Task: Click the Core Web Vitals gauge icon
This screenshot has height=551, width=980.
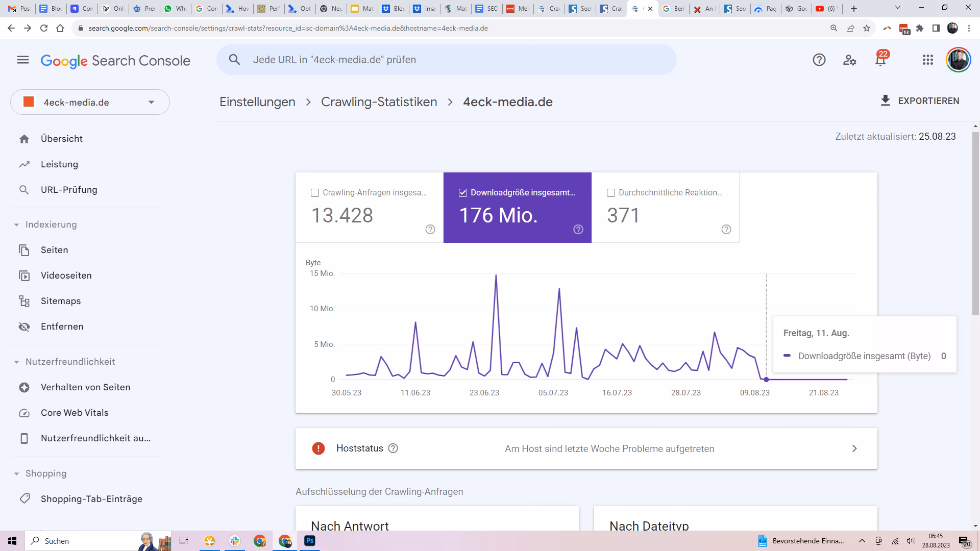Action: pyautogui.click(x=24, y=413)
